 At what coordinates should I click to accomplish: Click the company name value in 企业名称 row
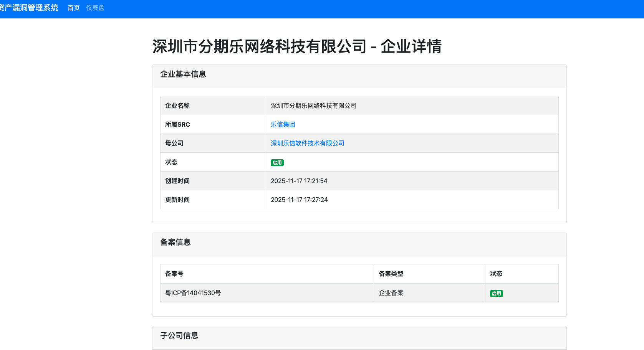[313, 106]
